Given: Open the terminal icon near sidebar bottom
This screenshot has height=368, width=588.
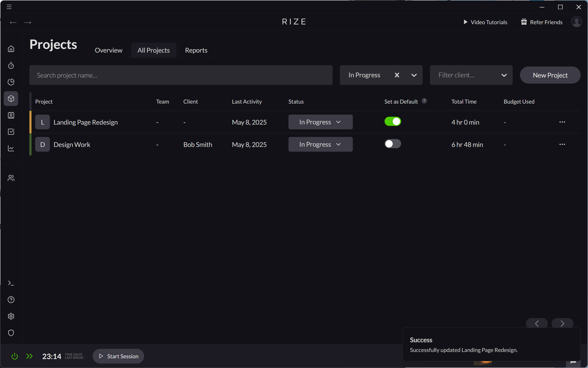Looking at the screenshot, I should (x=11, y=283).
